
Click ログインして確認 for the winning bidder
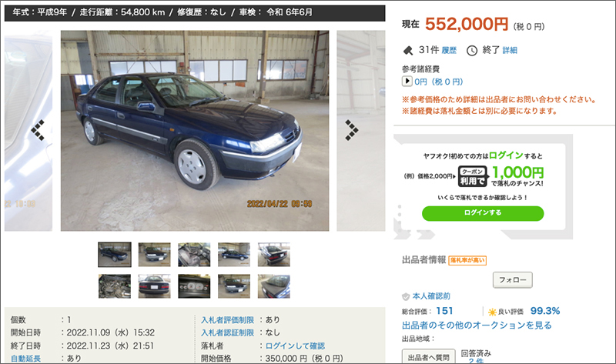click(x=295, y=346)
